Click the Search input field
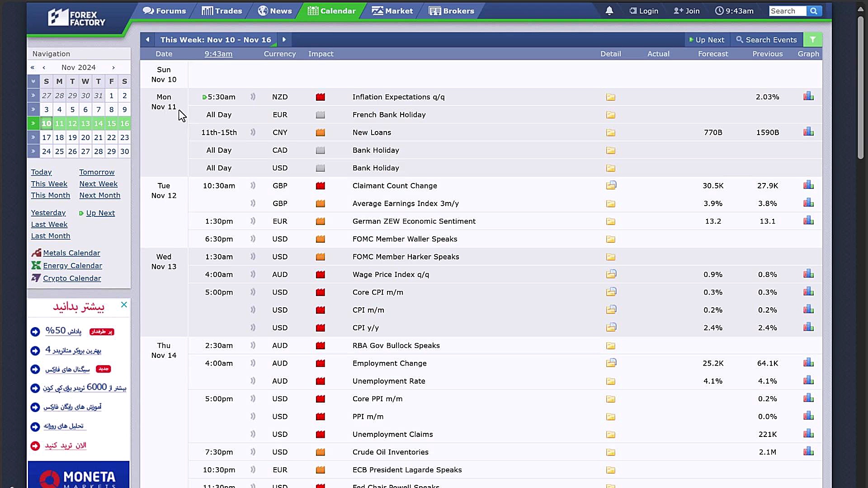868x488 pixels. pos(787,11)
